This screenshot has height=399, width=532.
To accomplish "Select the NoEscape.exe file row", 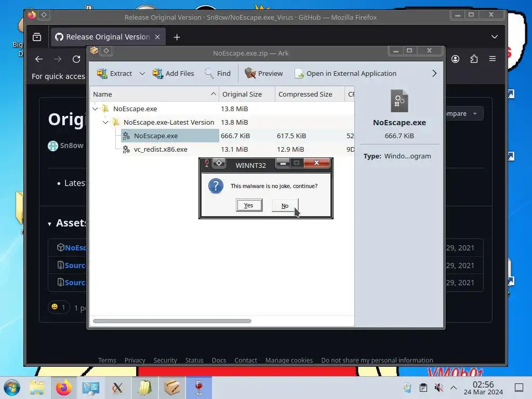I will tap(222, 136).
